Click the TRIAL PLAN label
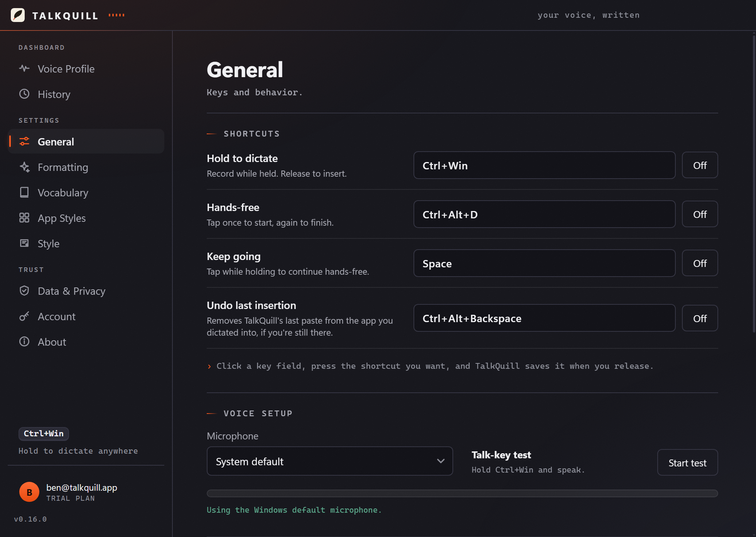 71,498
